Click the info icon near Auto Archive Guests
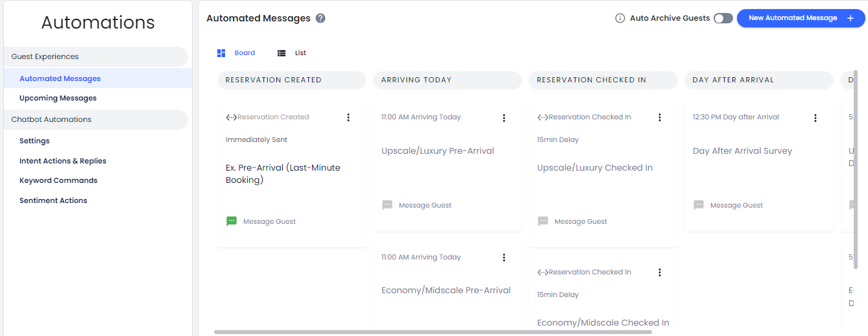The image size is (868, 336). tap(620, 18)
